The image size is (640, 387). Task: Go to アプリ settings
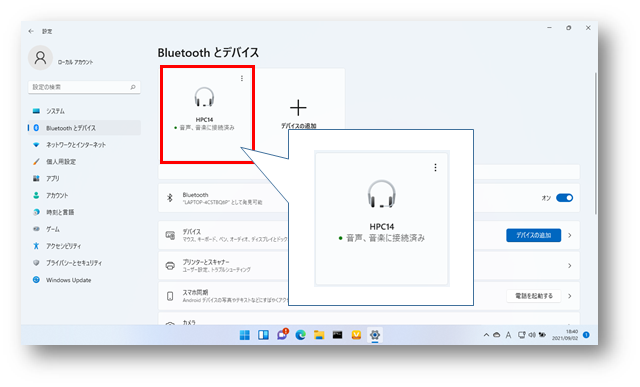tap(84, 178)
